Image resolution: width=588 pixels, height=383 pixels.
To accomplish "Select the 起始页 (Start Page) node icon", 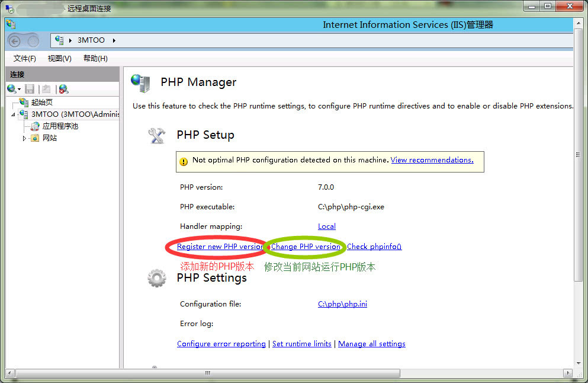I will (23, 101).
